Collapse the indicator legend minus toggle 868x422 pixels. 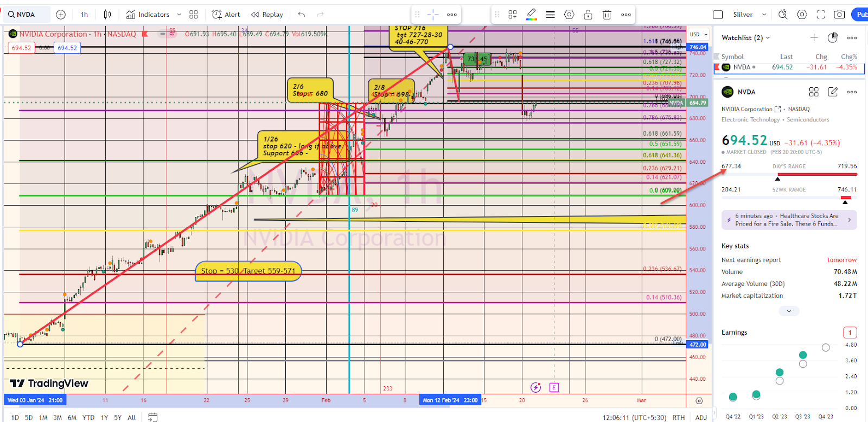162,34
